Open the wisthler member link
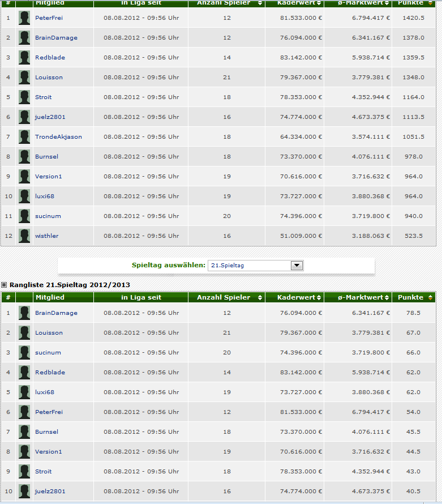This screenshot has height=504, width=442. pos(46,236)
